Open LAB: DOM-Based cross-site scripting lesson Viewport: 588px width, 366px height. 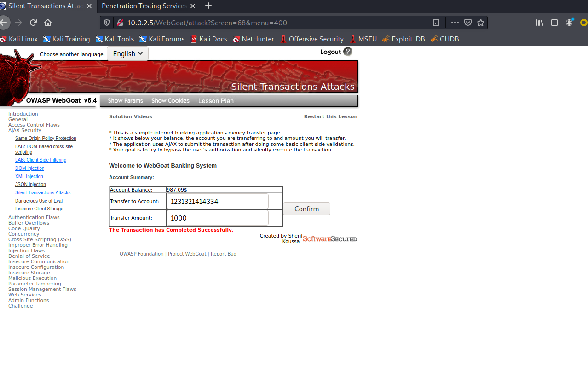pos(44,149)
